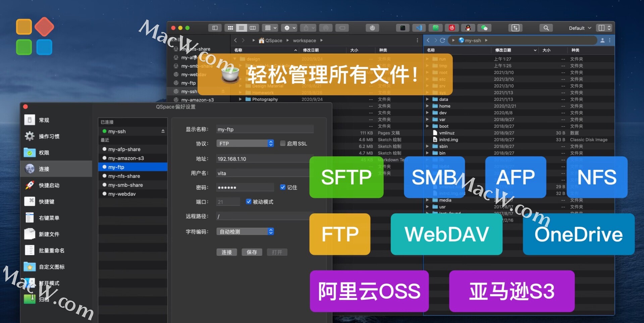Click the QQ penguin toolbar icon
The height and width of the screenshot is (323, 644).
click(x=468, y=28)
